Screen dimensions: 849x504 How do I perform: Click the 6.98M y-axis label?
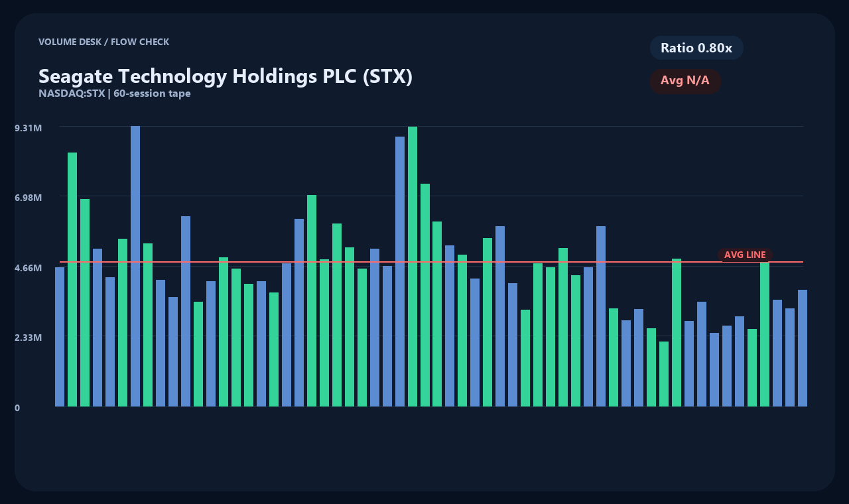[x=29, y=198]
